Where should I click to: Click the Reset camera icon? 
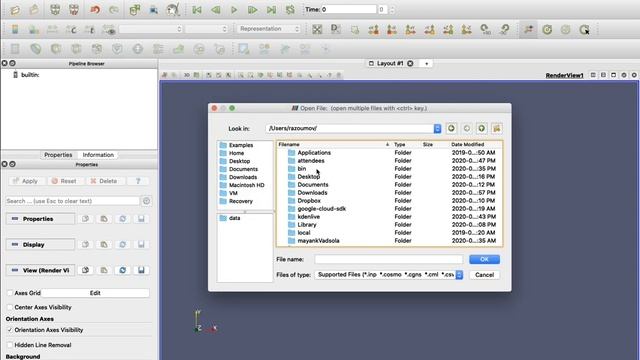(317, 29)
